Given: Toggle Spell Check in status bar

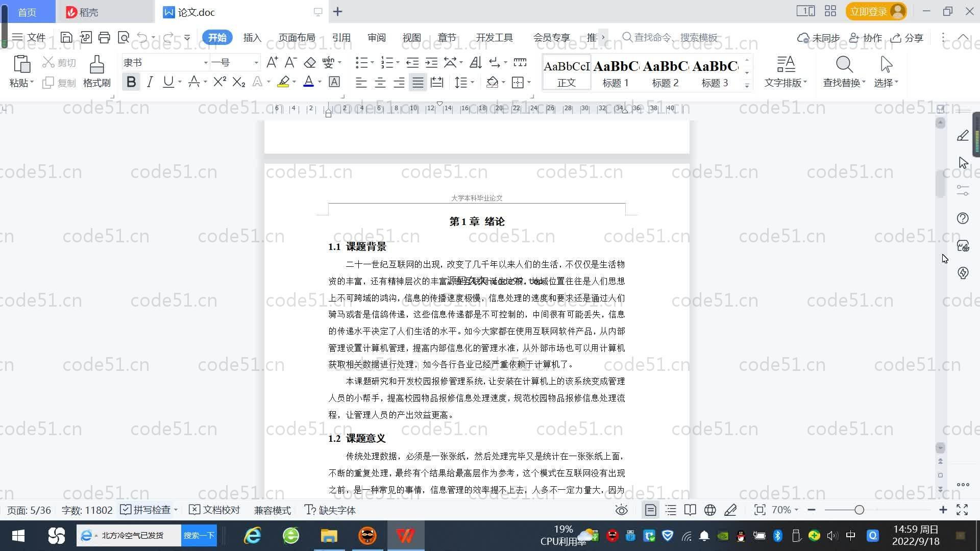Looking at the screenshot, I should pos(145,510).
